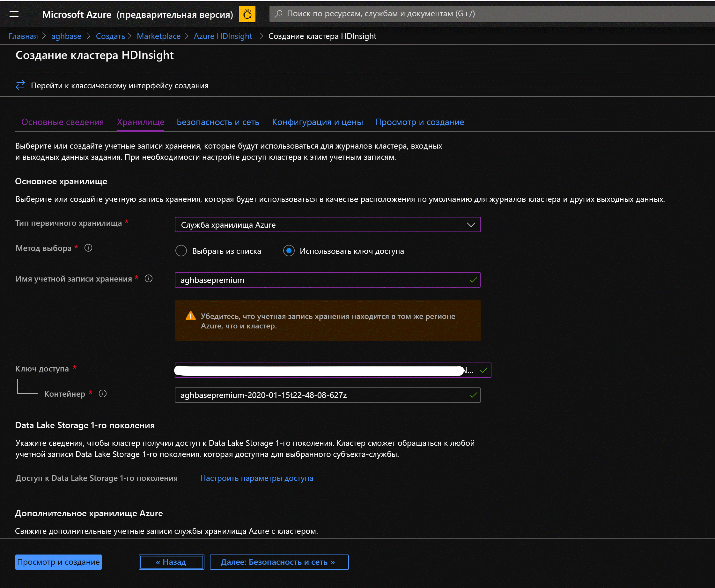The image size is (715, 588).
Task: Open the Тип первичного хранилища dropdown
Action: click(328, 224)
